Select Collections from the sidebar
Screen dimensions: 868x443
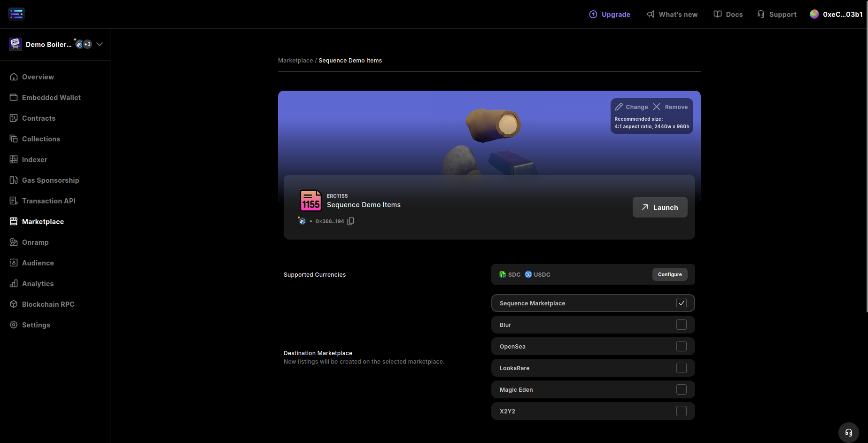coord(41,139)
